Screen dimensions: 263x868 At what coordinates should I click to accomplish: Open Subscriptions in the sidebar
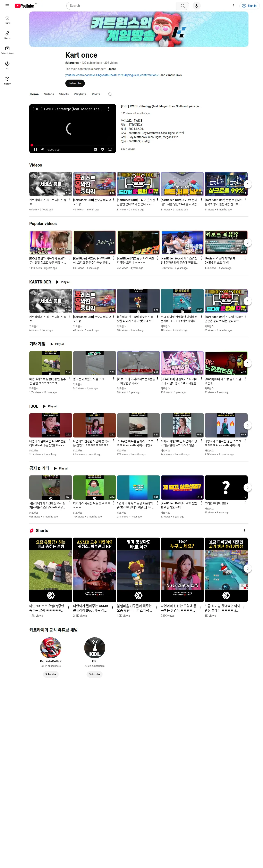tap(7, 50)
